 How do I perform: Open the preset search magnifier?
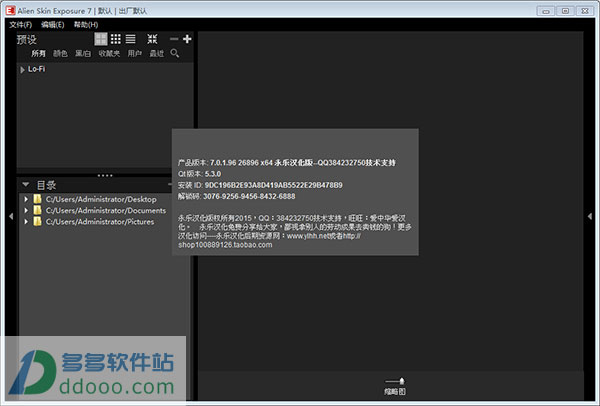(x=175, y=53)
